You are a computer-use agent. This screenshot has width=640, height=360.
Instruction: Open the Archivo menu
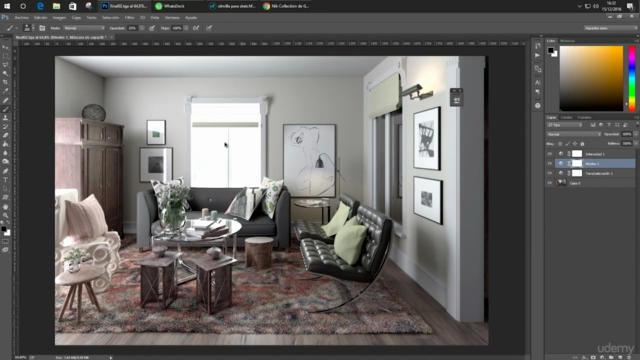(22, 18)
